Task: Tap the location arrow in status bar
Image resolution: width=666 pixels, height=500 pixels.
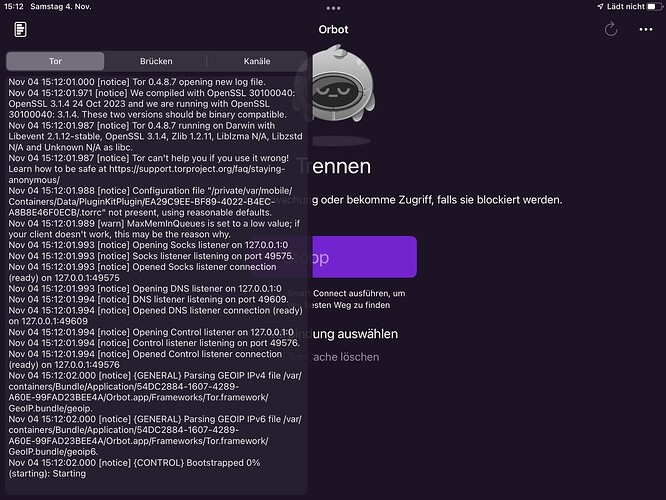Action: coord(600,6)
